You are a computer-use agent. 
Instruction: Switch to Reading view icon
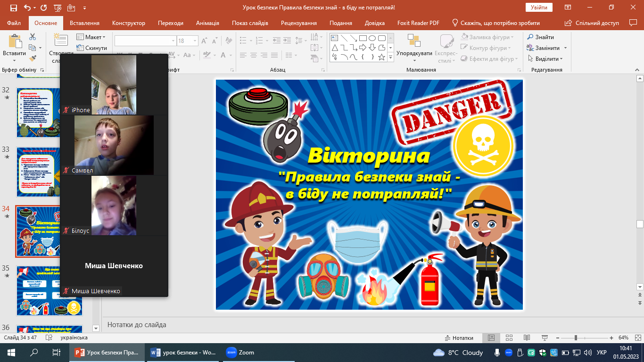pos(526,338)
